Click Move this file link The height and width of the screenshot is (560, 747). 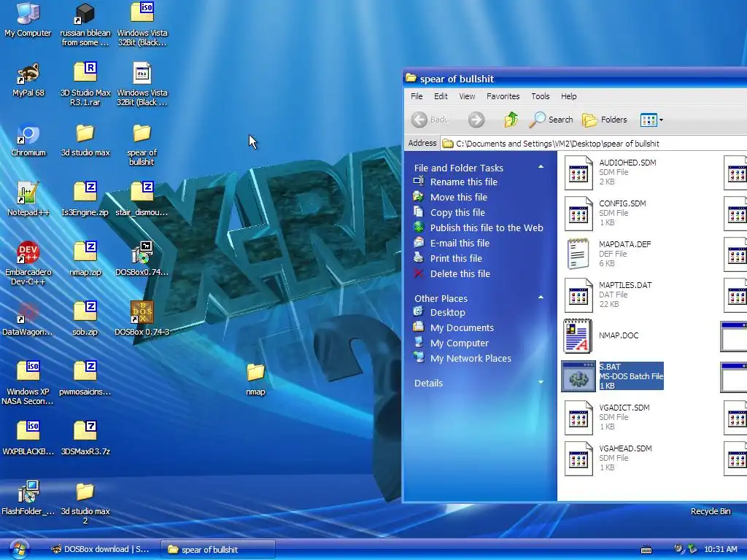pyautogui.click(x=458, y=197)
